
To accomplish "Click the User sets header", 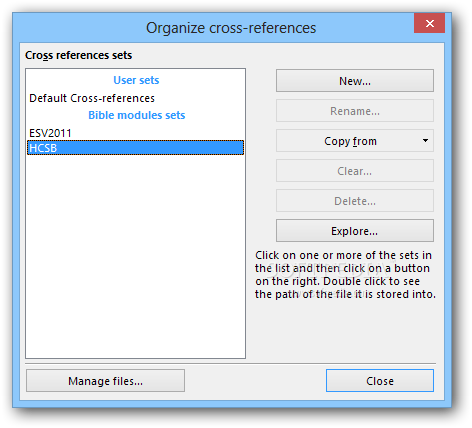I will coord(136,80).
